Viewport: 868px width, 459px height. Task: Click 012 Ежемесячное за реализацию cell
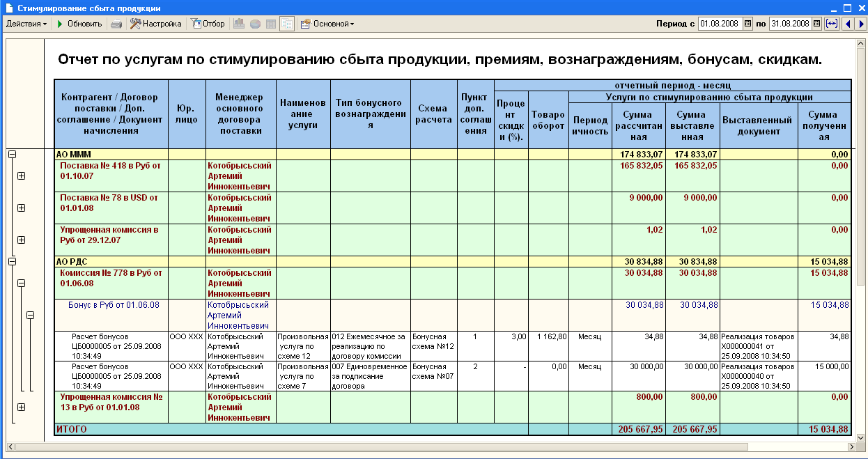click(371, 346)
